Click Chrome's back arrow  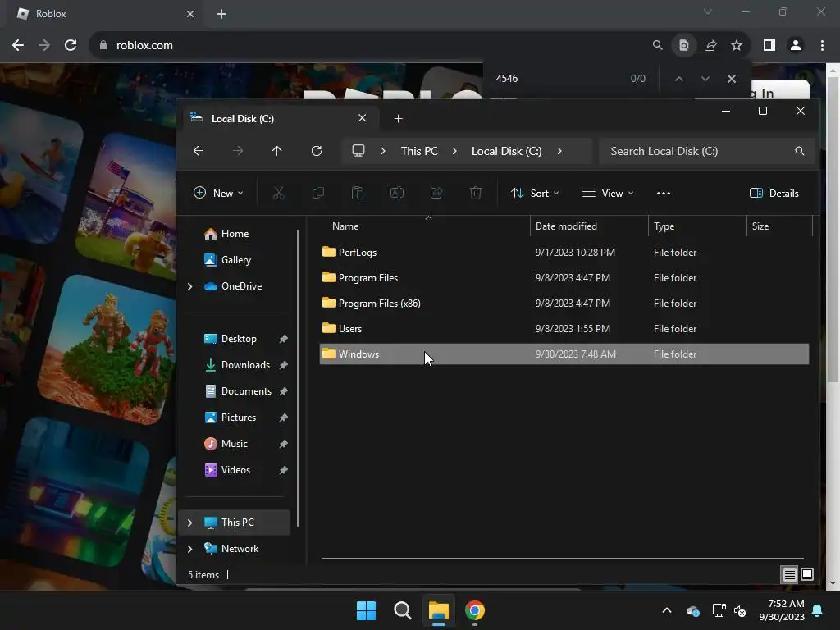click(x=18, y=46)
